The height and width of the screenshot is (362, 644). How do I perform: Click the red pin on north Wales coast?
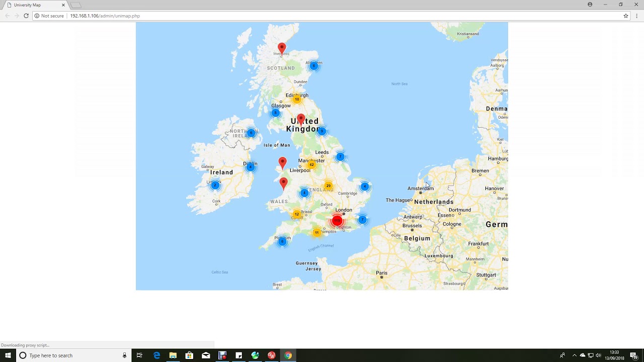click(x=282, y=162)
